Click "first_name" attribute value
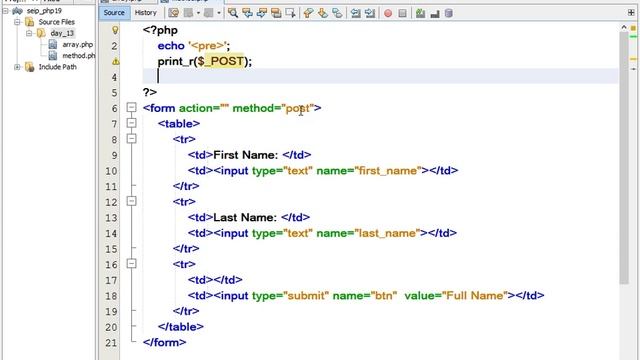This screenshot has height=360, width=640. click(388, 171)
